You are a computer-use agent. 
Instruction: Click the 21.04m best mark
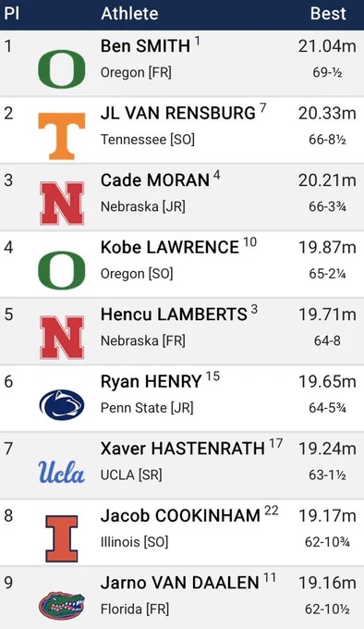coord(327,46)
